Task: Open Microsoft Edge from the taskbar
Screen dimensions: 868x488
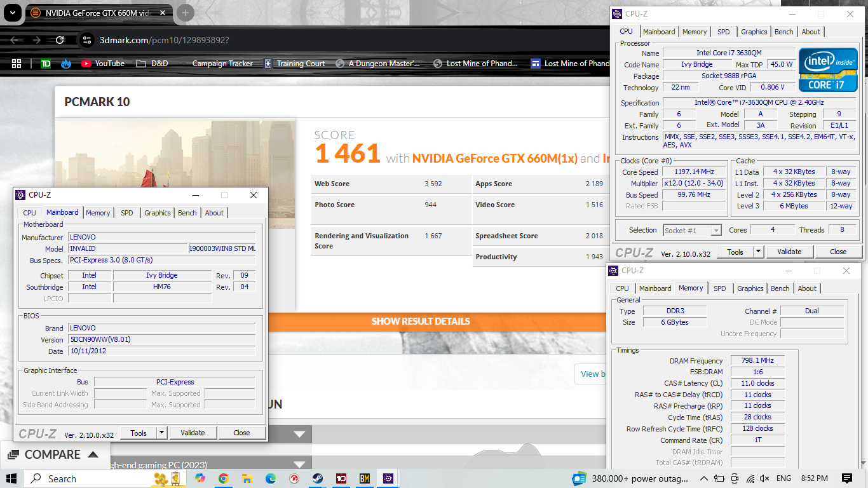Action: click(271, 478)
